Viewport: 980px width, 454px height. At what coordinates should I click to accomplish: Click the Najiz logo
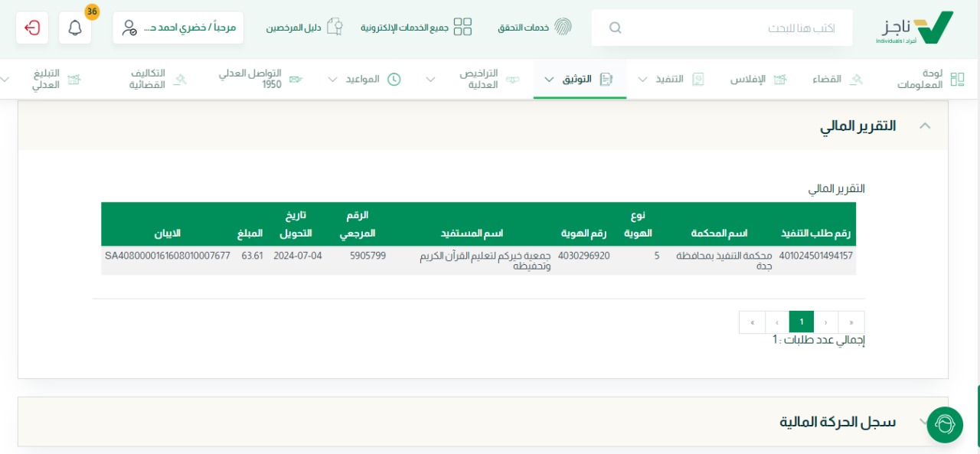915,28
